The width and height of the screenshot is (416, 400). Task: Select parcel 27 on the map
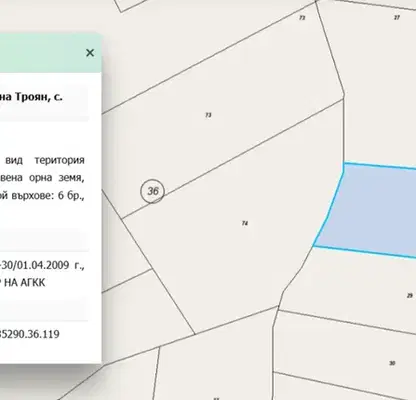397,18
